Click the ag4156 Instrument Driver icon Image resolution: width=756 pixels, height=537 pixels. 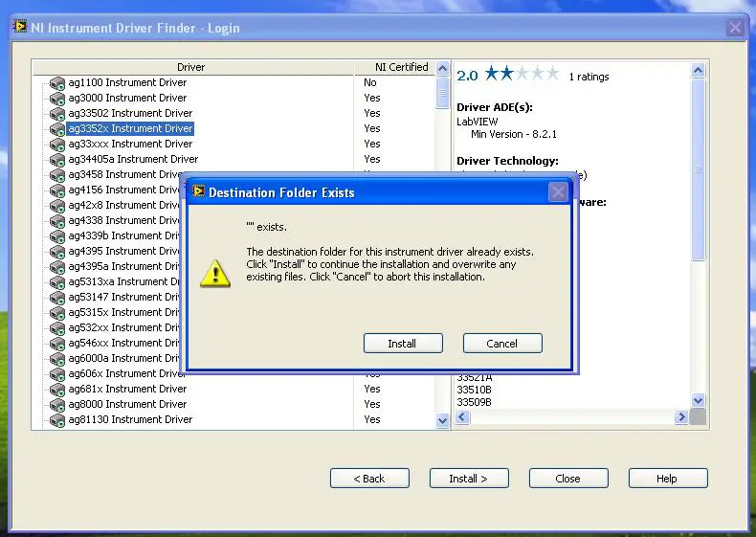pos(57,190)
